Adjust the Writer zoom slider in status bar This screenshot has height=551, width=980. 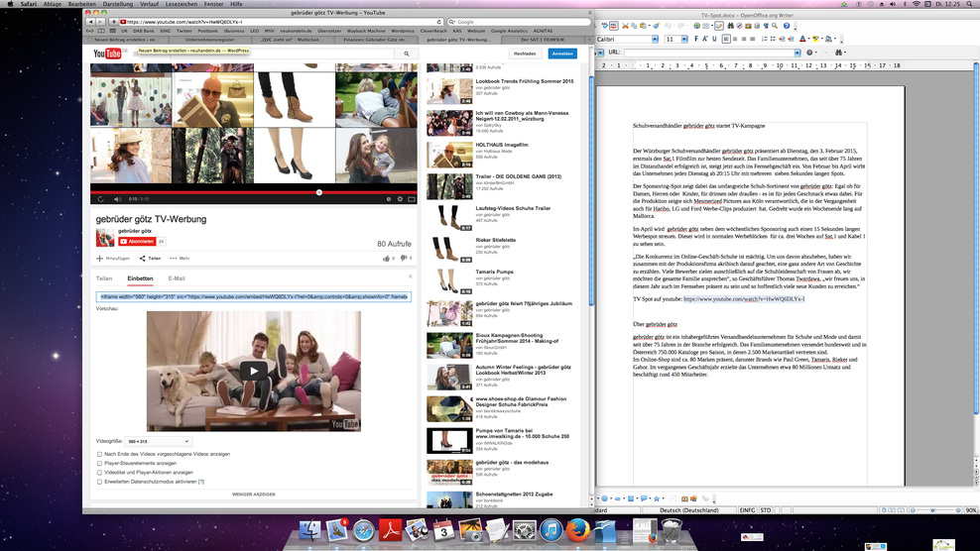(x=933, y=510)
